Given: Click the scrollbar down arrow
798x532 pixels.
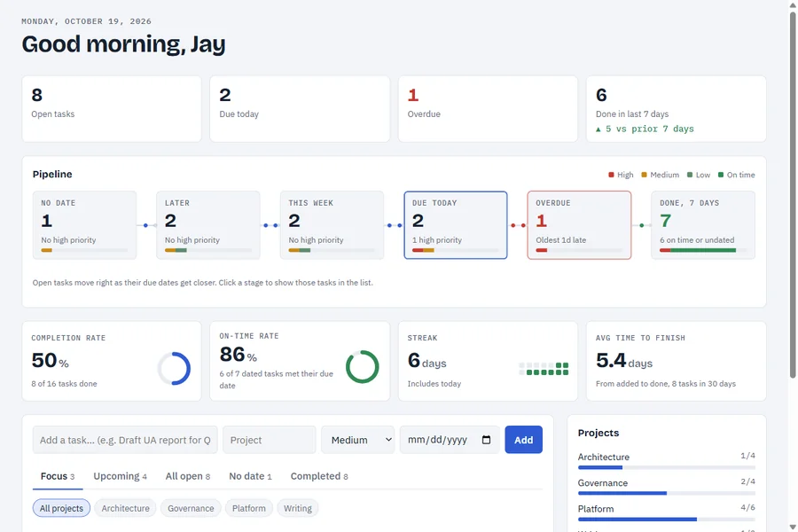Looking at the screenshot, I should coord(793,527).
